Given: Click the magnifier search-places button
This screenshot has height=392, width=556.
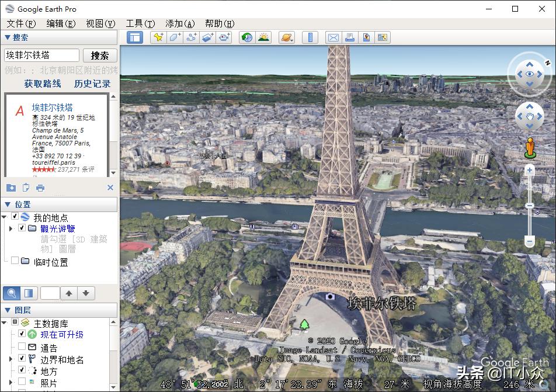Looking at the screenshot, I should click(11, 293).
